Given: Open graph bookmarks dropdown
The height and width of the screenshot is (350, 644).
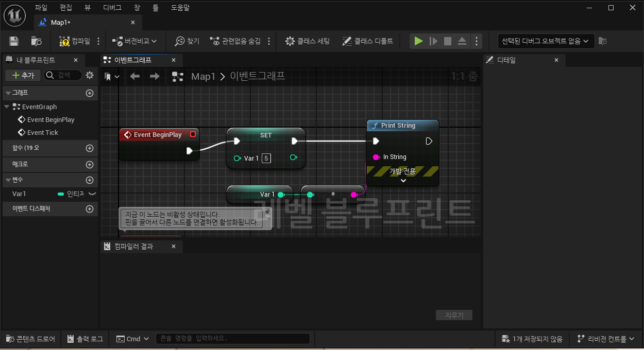Looking at the screenshot, I should (x=112, y=77).
